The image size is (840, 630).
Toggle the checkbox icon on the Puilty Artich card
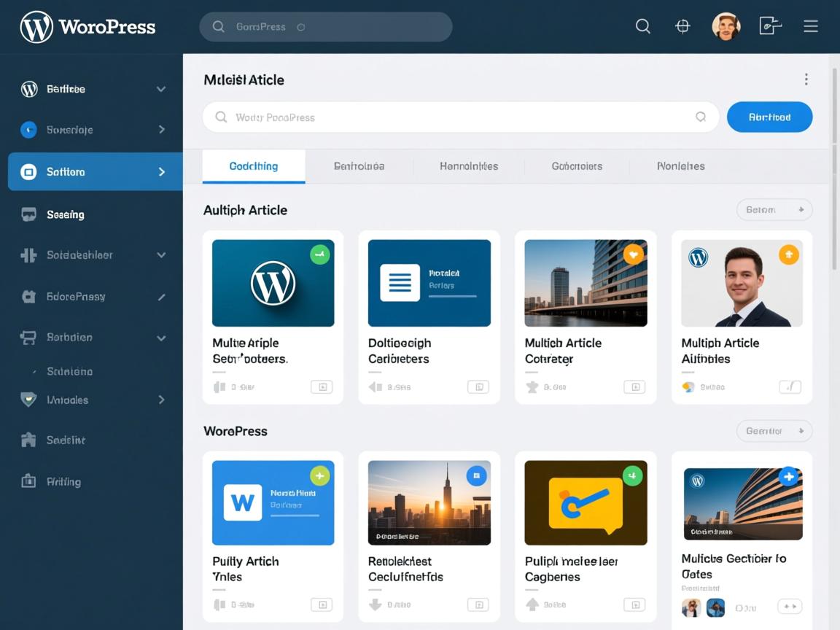[x=321, y=604]
